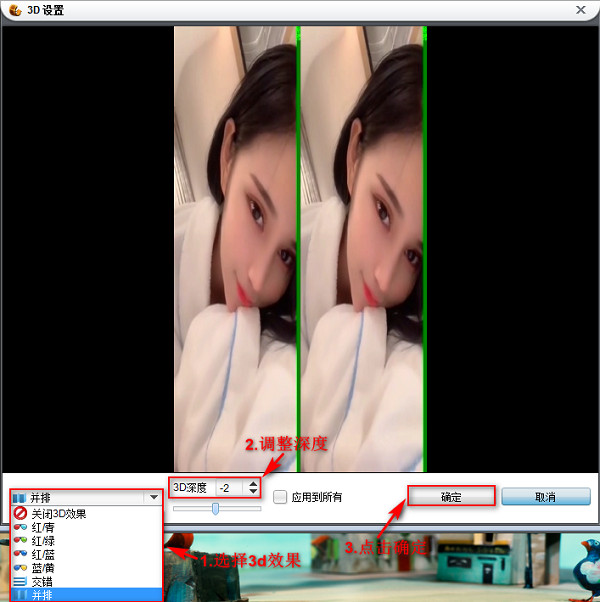Click the 3D深度 value field
Image resolution: width=600 pixels, height=602 pixels.
click(230, 488)
